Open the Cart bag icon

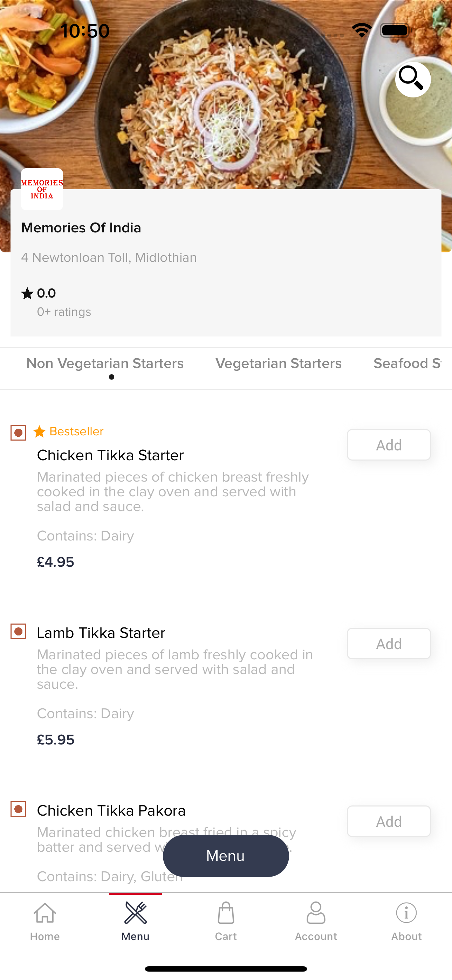point(226,913)
